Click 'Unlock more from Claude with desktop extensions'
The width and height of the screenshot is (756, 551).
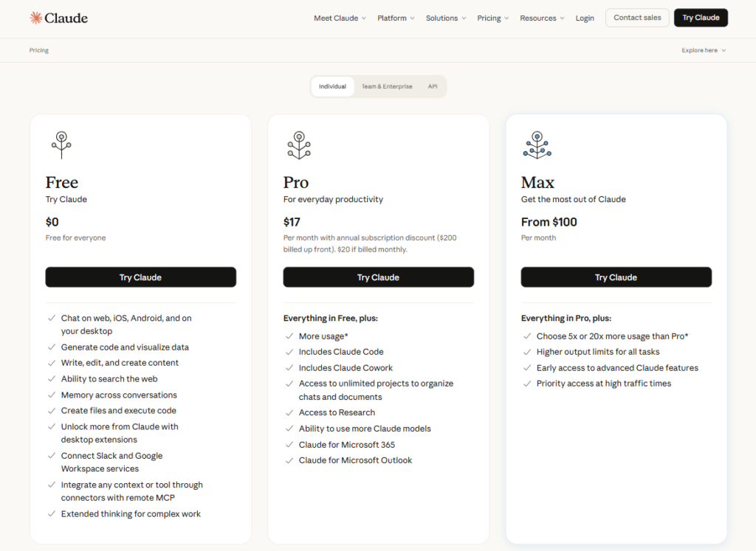tap(120, 433)
